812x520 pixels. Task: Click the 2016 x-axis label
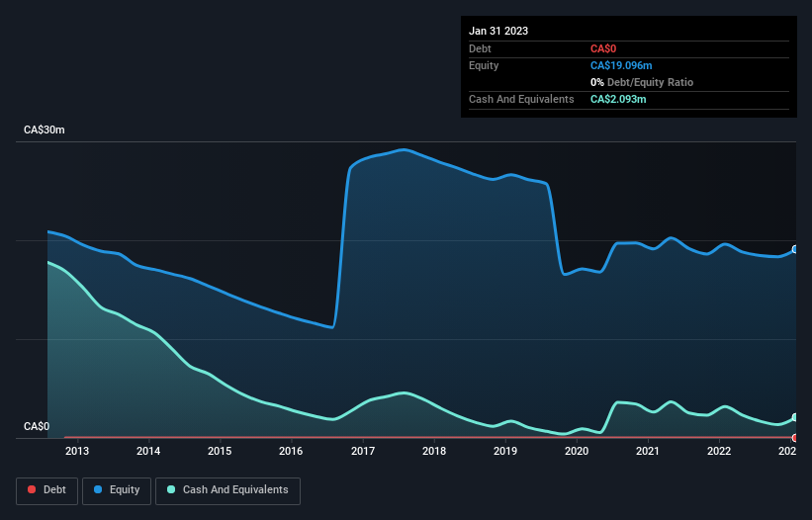tap(291, 451)
